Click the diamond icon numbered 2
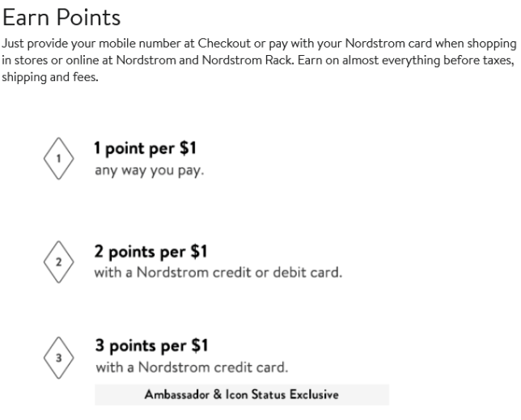 tap(58, 263)
